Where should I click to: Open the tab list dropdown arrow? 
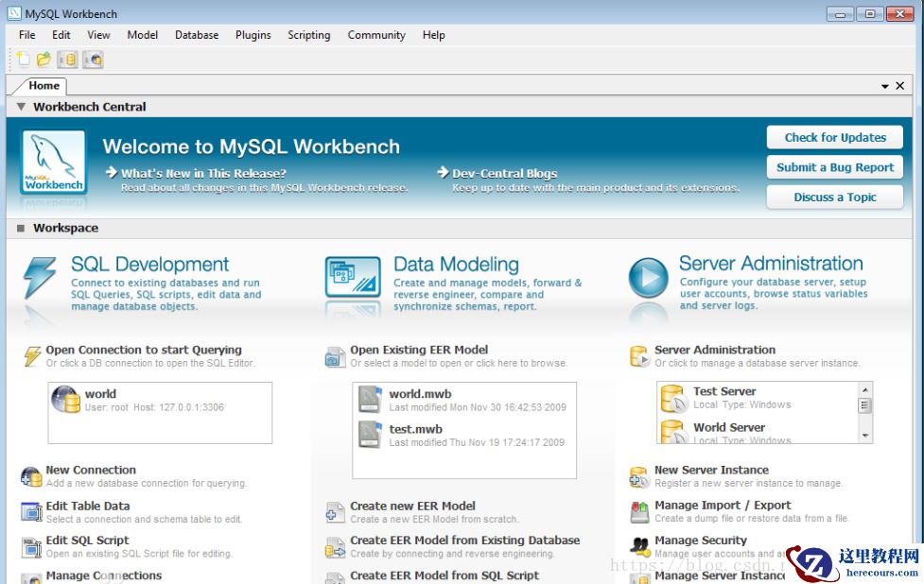[884, 86]
